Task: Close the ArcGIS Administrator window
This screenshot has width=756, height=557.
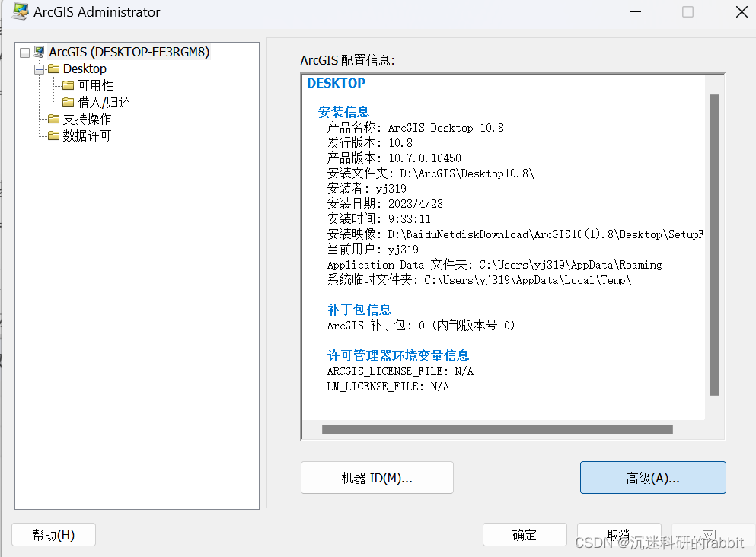Action: point(742,11)
